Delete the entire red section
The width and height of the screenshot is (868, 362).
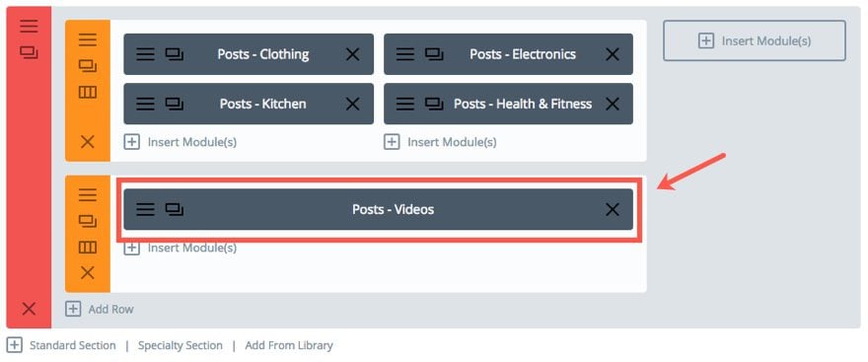click(x=29, y=309)
